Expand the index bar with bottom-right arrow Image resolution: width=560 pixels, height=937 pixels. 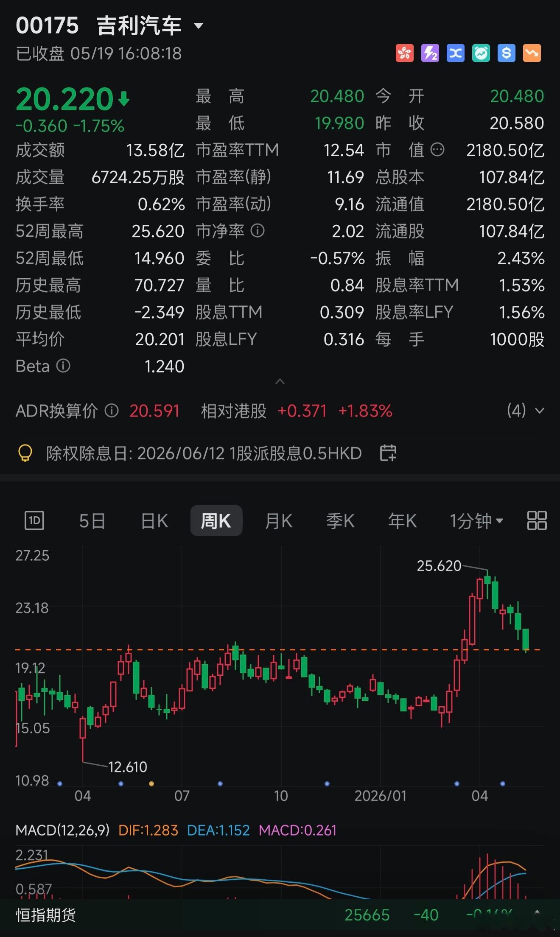click(x=537, y=912)
